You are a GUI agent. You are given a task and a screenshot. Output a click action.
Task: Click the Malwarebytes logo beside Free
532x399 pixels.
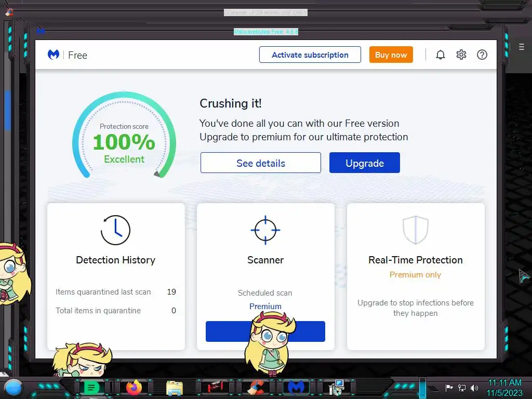pyautogui.click(x=54, y=55)
